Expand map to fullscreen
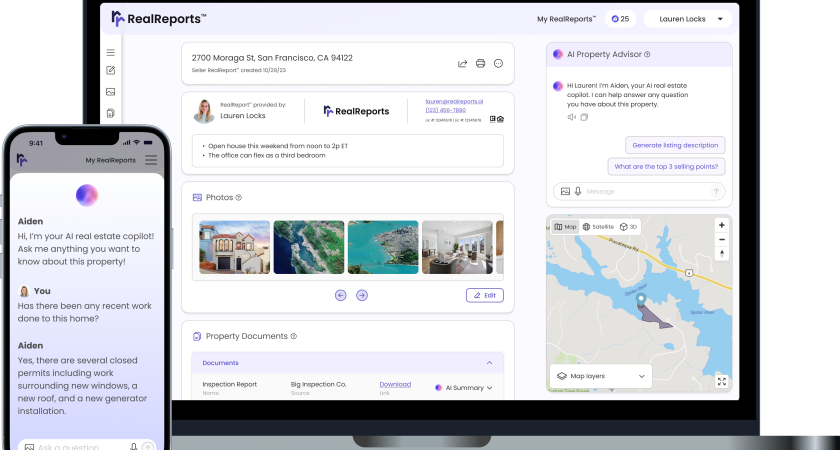This screenshot has width=840, height=450. (x=722, y=381)
